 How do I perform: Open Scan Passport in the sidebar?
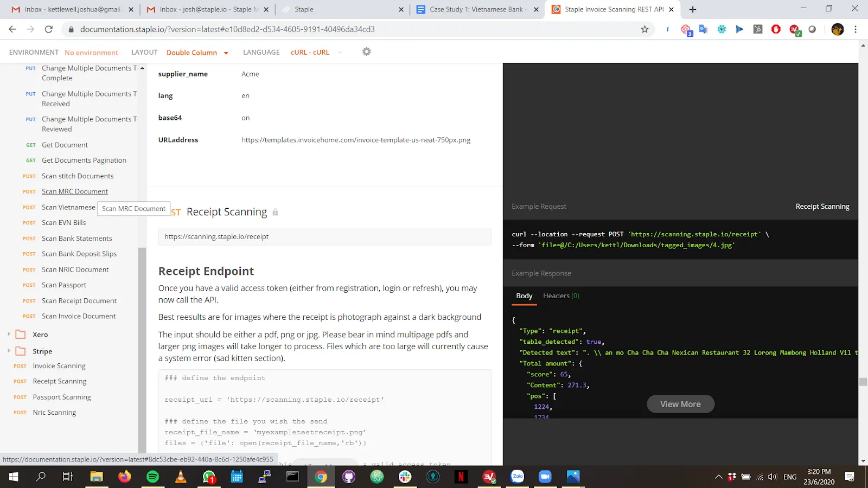64,285
